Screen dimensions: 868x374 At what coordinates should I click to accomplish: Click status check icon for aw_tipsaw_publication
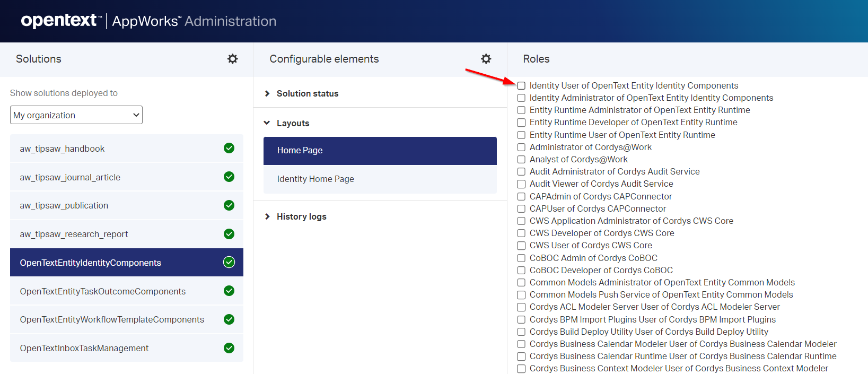coord(229,205)
